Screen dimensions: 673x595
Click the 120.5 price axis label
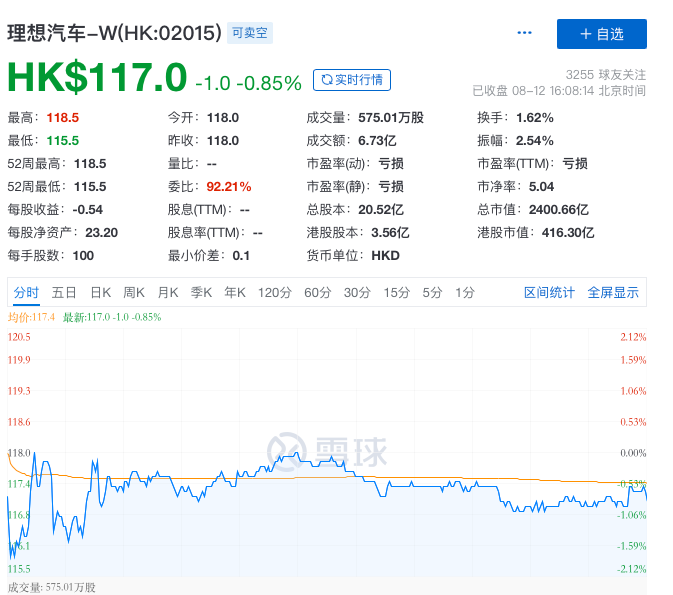(x=19, y=337)
